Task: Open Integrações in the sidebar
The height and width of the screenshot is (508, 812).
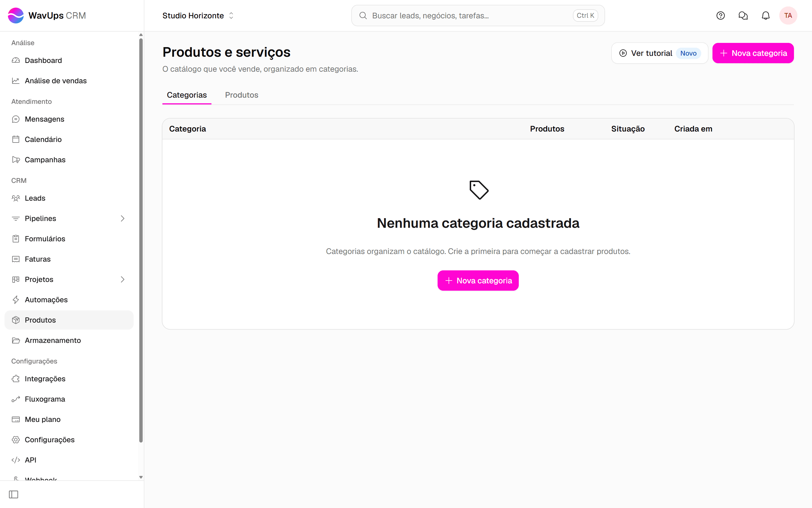Action: click(x=69, y=379)
